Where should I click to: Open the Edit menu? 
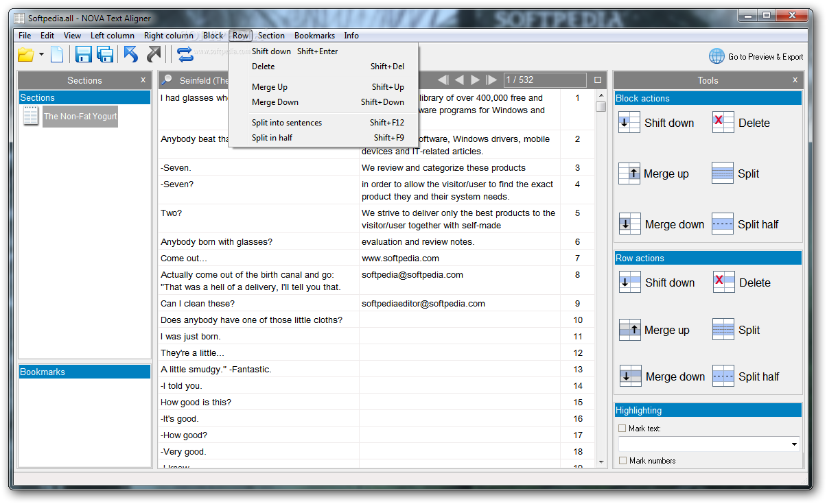coord(47,36)
